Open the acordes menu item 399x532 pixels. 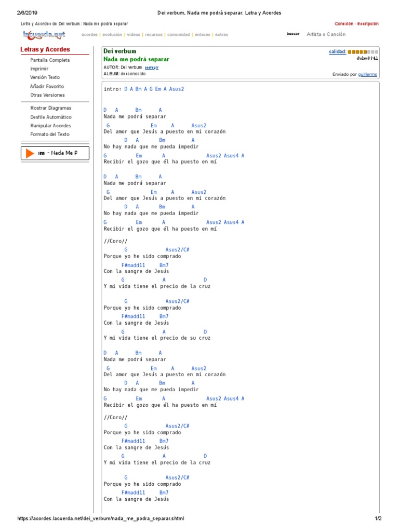(89, 35)
